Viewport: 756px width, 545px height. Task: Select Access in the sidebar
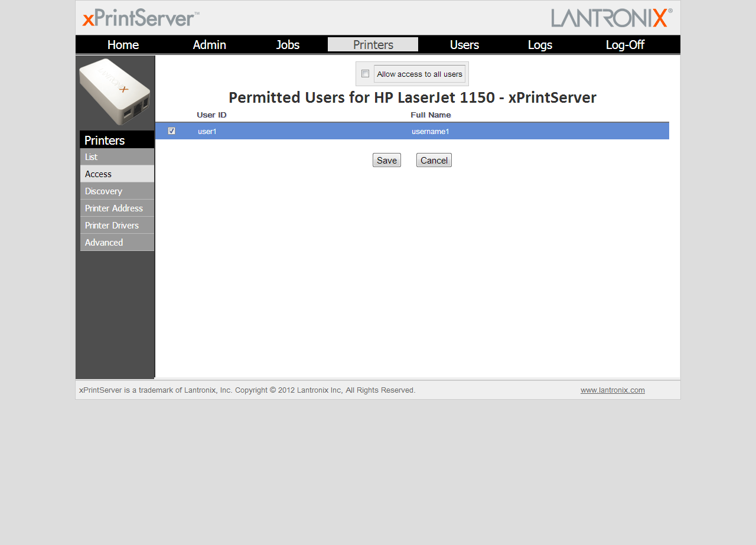pos(117,174)
